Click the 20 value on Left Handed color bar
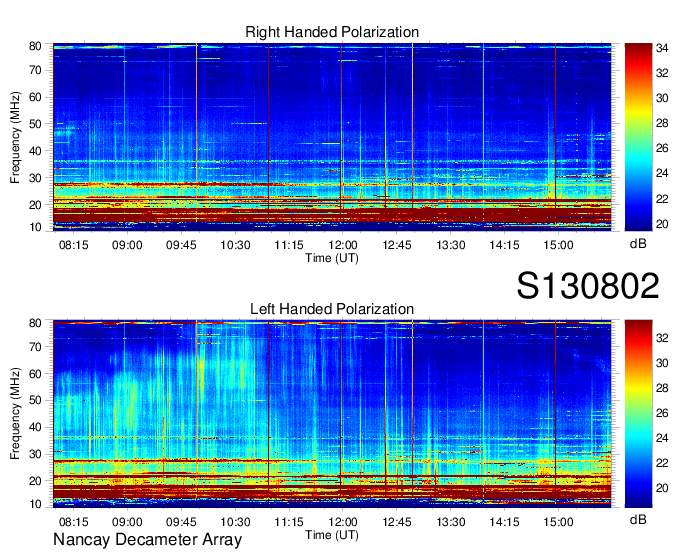680x552 pixels. click(x=662, y=488)
